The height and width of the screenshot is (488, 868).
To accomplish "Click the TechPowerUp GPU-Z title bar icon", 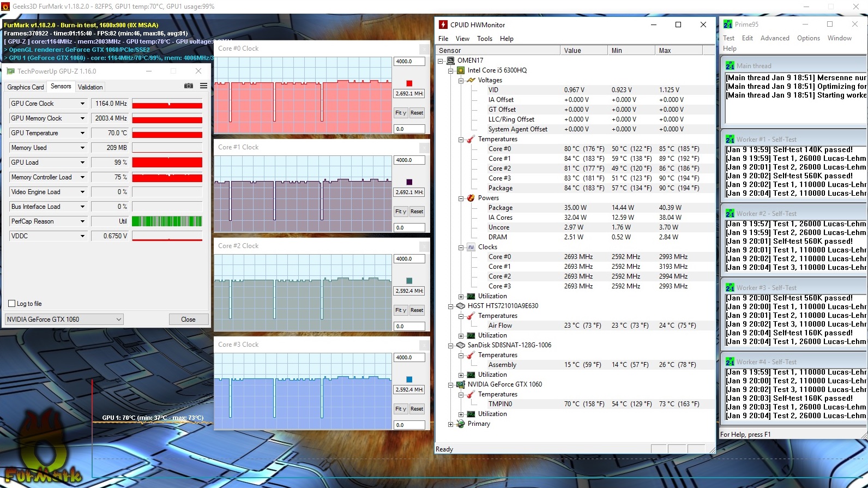I will click(x=10, y=71).
